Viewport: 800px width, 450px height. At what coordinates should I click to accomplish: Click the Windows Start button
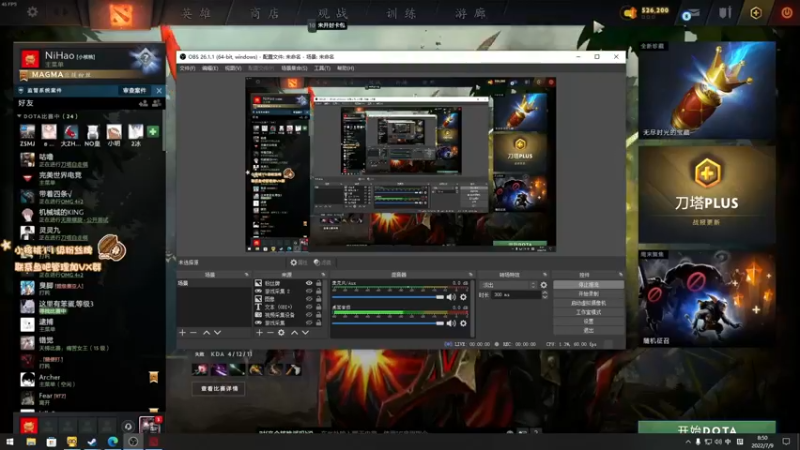pos(10,442)
